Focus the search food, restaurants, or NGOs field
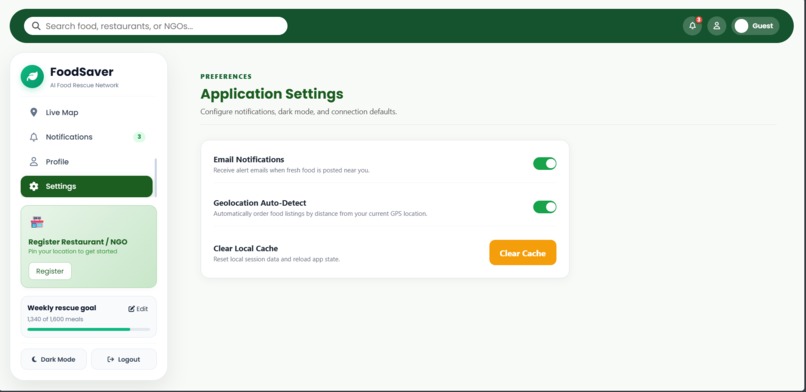 (x=156, y=26)
